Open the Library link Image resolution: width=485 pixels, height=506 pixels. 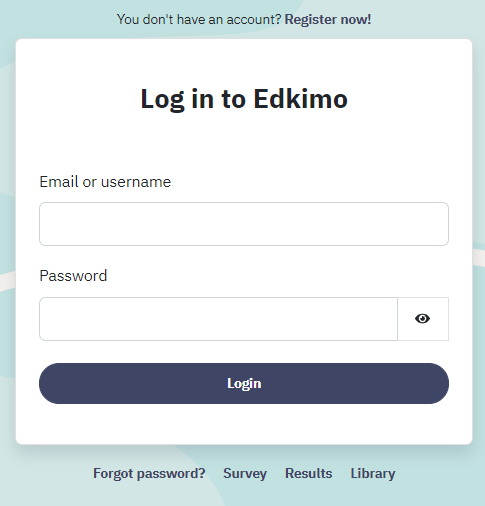point(373,473)
